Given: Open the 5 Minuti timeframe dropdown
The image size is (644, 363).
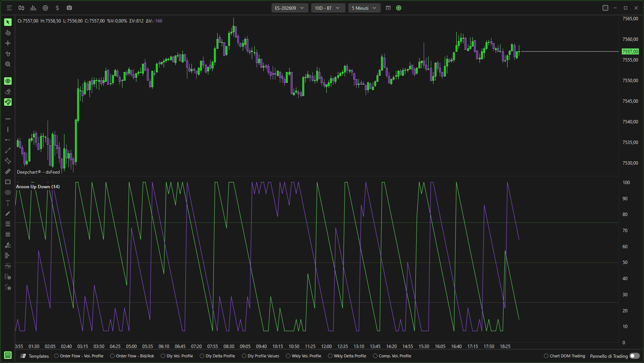Looking at the screenshot, I should (x=365, y=8).
